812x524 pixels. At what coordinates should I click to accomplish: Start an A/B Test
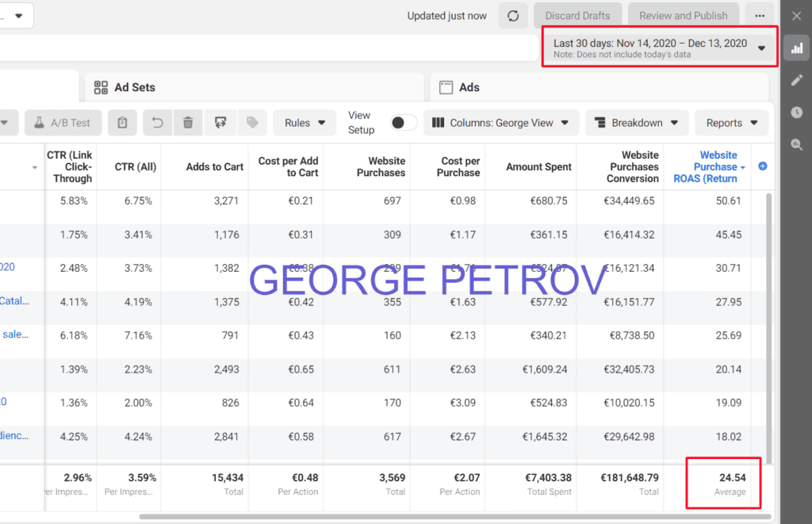coord(63,123)
